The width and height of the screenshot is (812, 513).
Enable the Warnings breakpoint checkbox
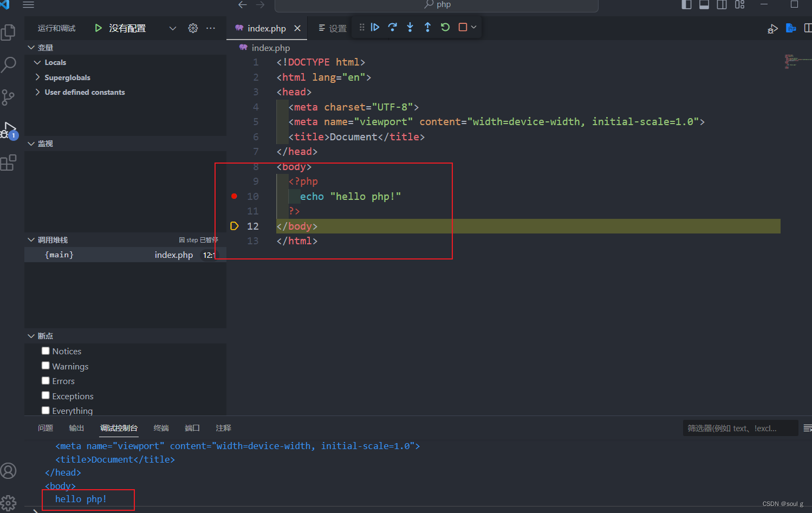click(x=46, y=366)
